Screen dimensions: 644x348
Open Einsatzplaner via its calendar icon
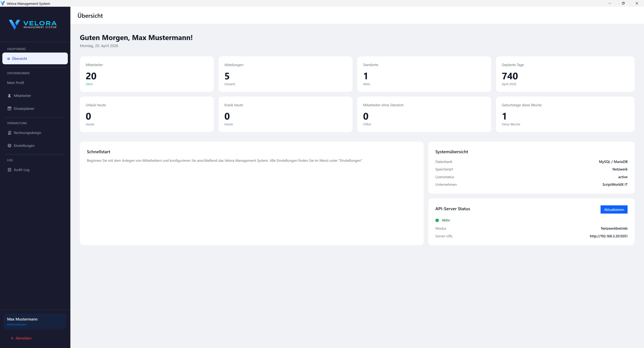(9, 108)
